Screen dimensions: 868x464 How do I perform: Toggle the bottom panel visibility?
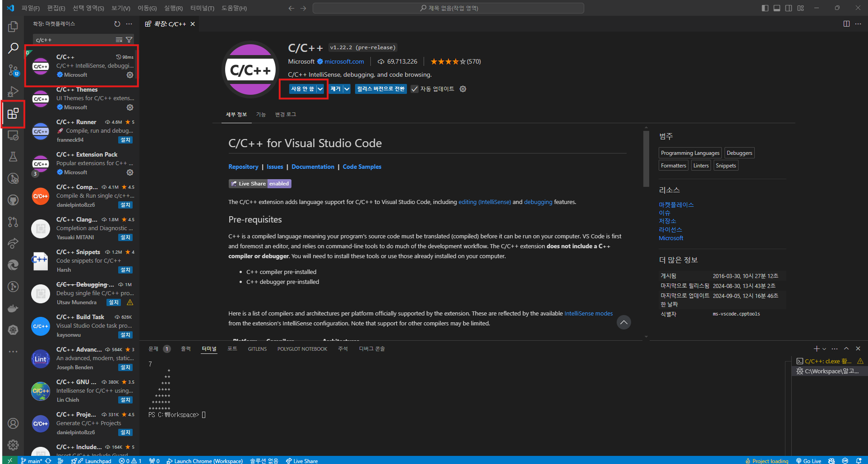tap(777, 8)
